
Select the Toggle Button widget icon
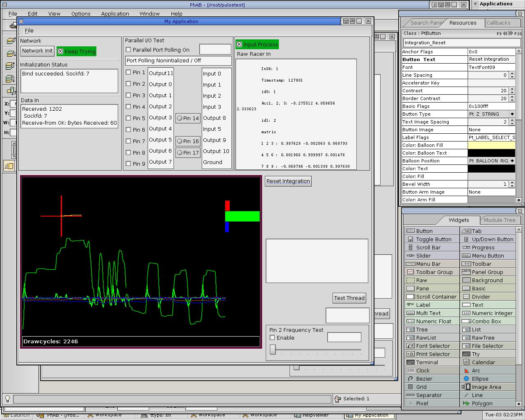[411, 239]
